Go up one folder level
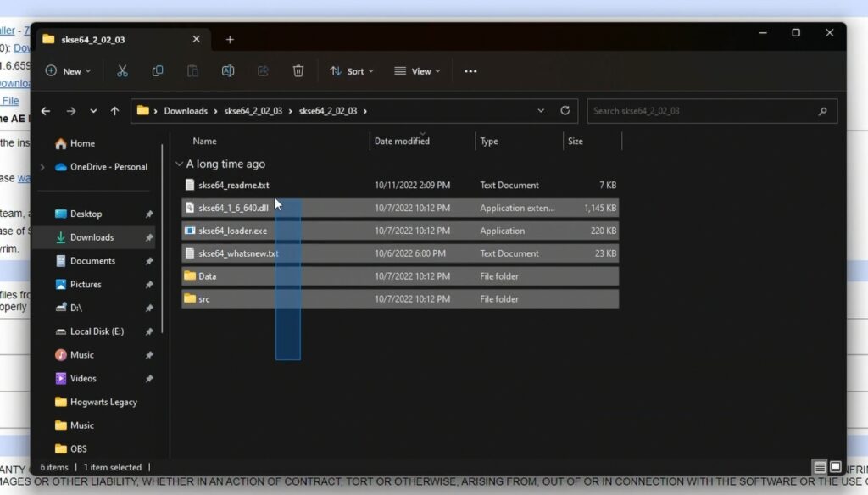 [116, 111]
